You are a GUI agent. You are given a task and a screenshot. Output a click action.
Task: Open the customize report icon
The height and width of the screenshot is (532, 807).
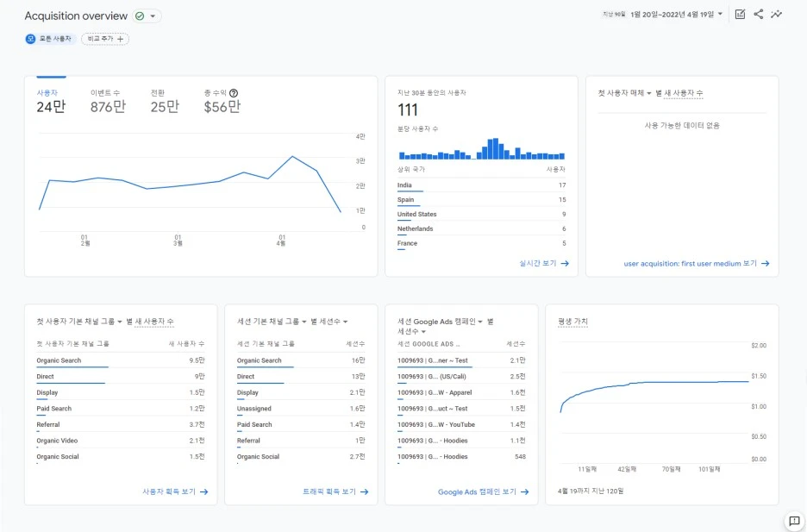click(740, 15)
